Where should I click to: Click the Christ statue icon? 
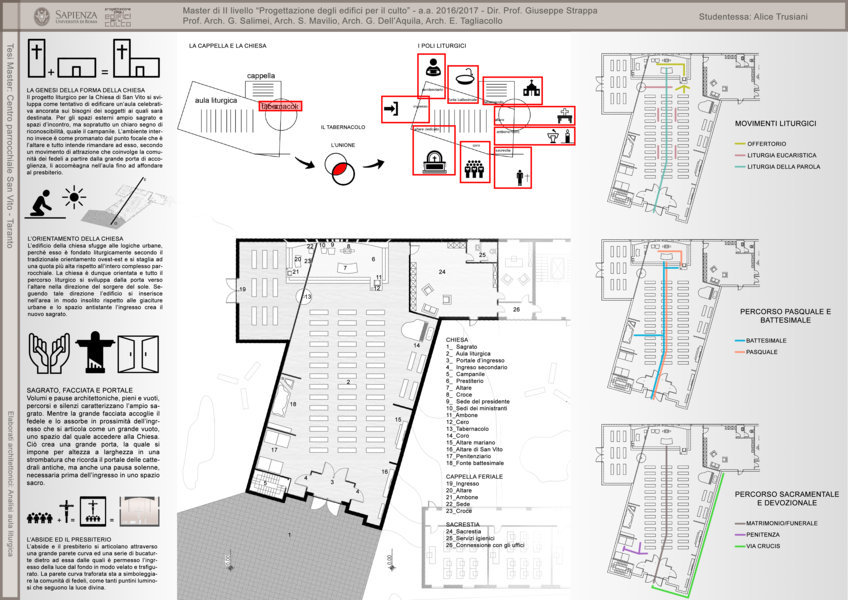coord(95,352)
